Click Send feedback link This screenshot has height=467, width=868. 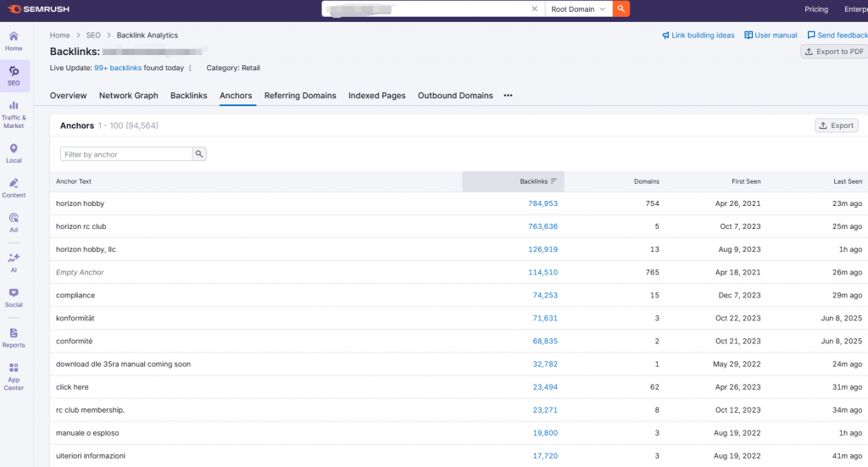[x=837, y=35]
